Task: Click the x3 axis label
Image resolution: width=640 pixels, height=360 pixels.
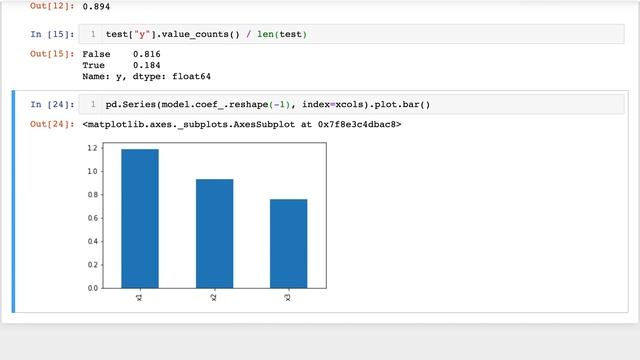Action: (288, 297)
